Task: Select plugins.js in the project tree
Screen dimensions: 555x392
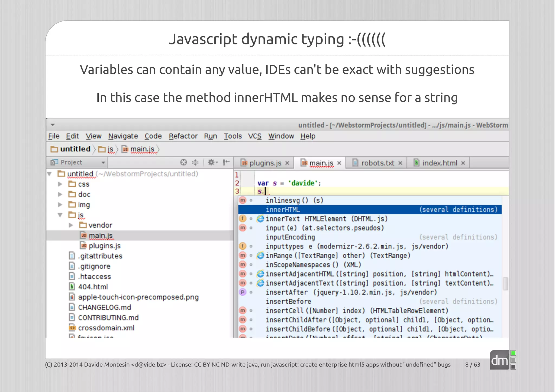Action: coord(100,246)
